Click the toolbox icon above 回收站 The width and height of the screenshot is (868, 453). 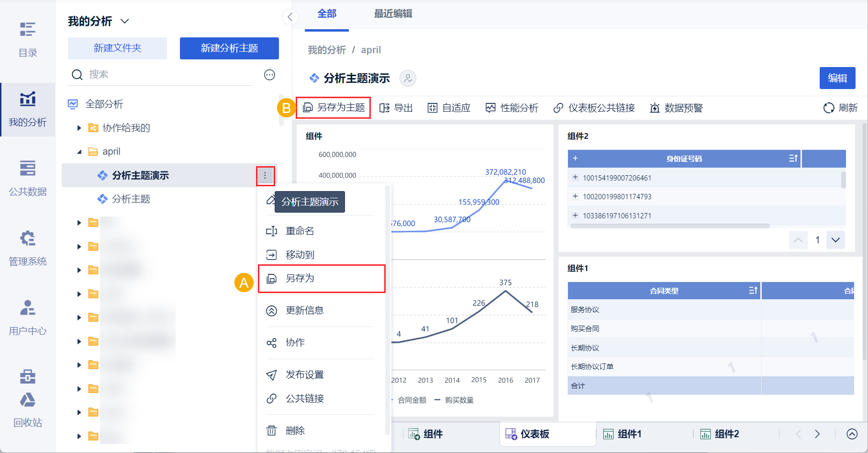click(x=28, y=376)
